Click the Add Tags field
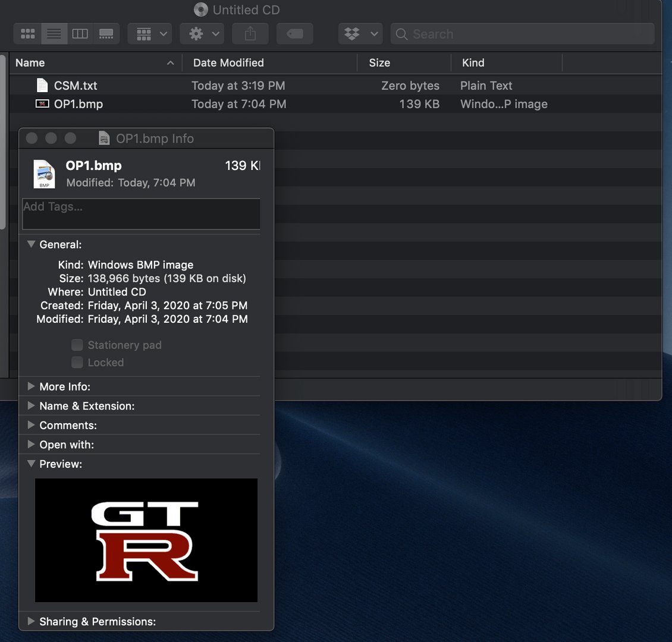The image size is (672, 642). [x=141, y=214]
